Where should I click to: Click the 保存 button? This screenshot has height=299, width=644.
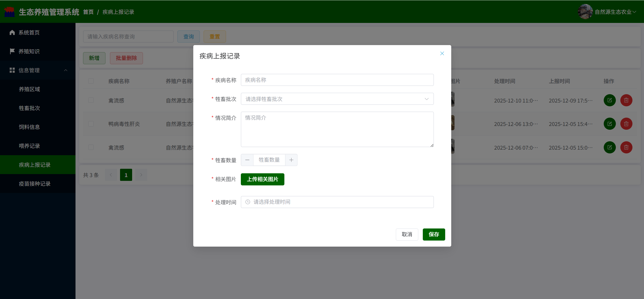(x=434, y=235)
